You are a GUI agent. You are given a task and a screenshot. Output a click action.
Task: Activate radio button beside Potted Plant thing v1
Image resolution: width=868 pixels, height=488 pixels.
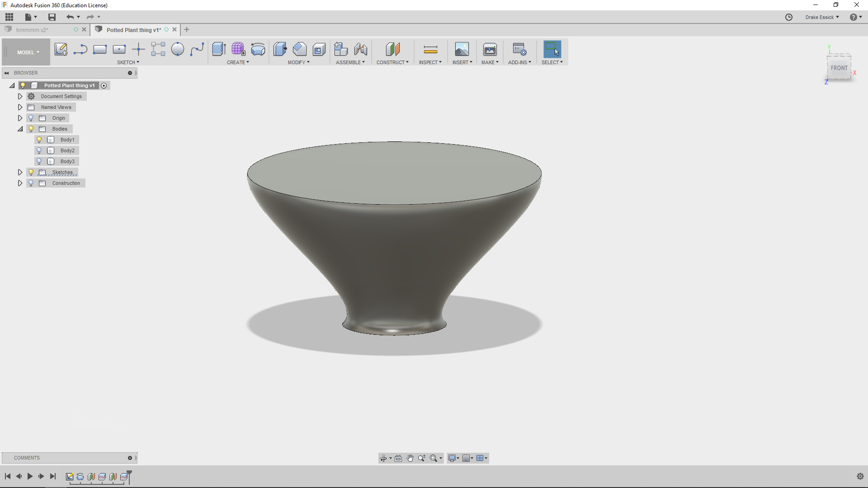pos(104,85)
